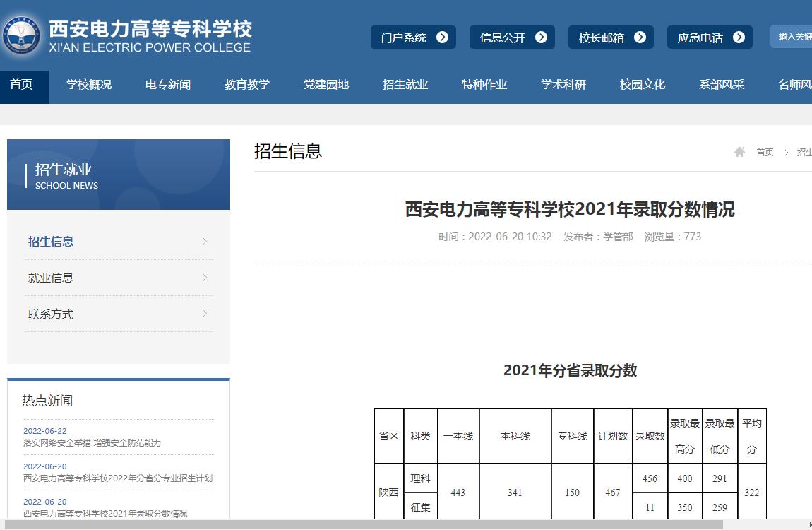Open 党建园地 menu item
This screenshot has width=812, height=530.
click(326, 85)
